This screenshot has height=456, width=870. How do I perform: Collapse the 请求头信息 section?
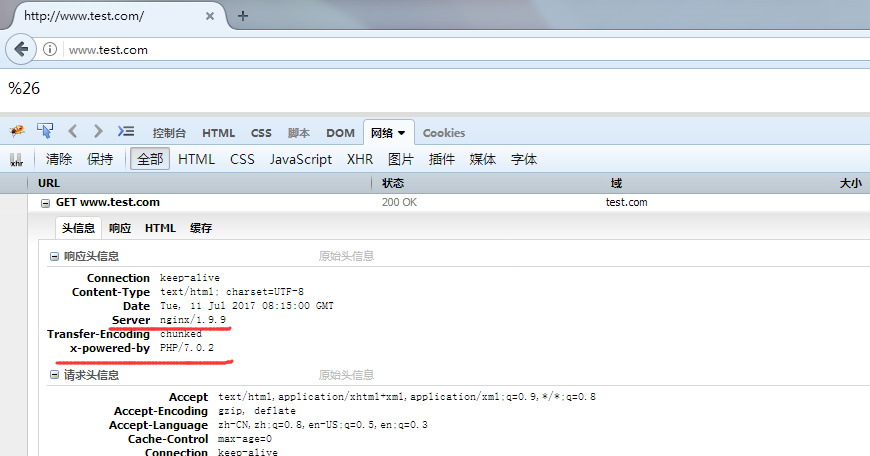pyautogui.click(x=54, y=375)
